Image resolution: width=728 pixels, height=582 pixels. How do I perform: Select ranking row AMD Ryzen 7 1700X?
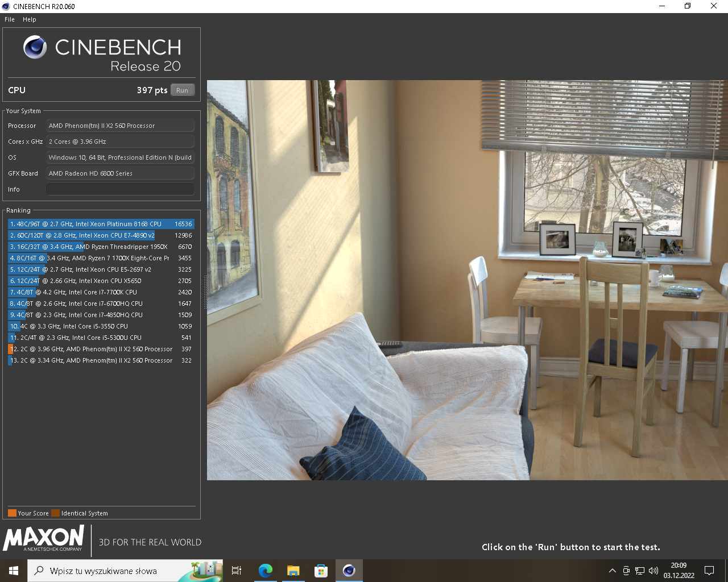101,258
